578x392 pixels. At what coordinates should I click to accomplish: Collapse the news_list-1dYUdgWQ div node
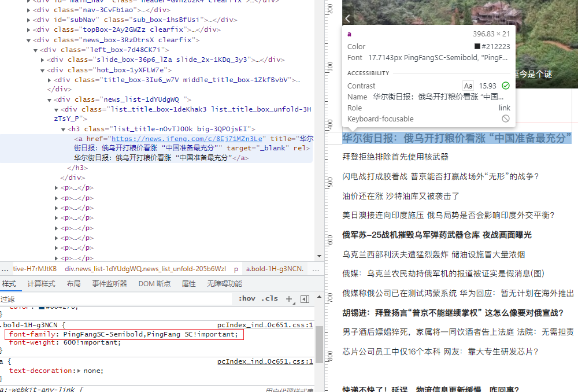(x=49, y=100)
